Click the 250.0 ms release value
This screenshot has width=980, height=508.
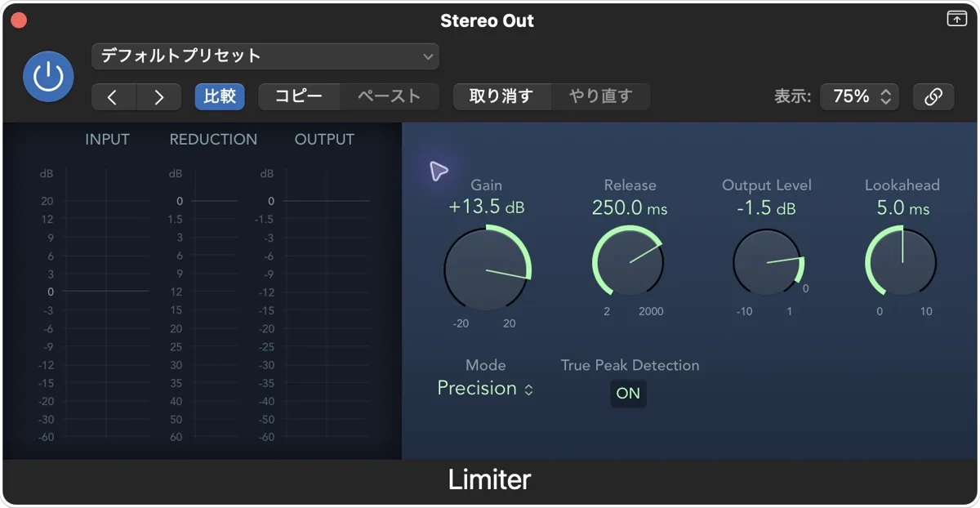(x=630, y=208)
